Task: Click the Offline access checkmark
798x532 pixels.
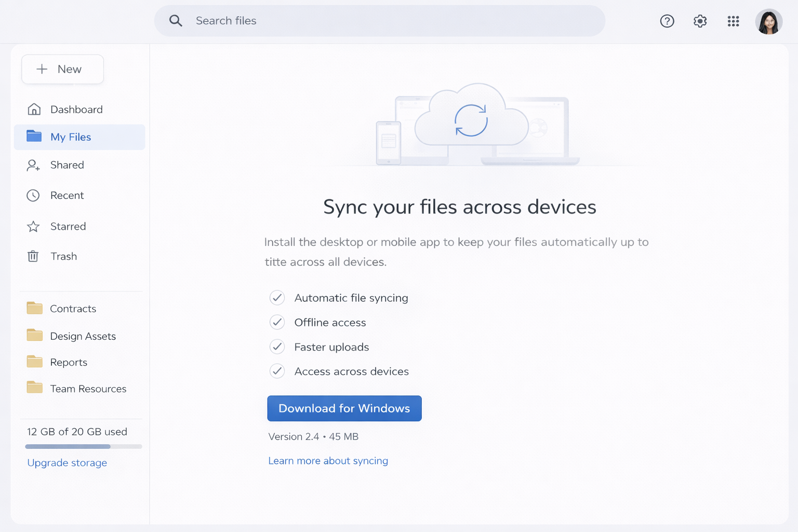Action: tap(277, 322)
